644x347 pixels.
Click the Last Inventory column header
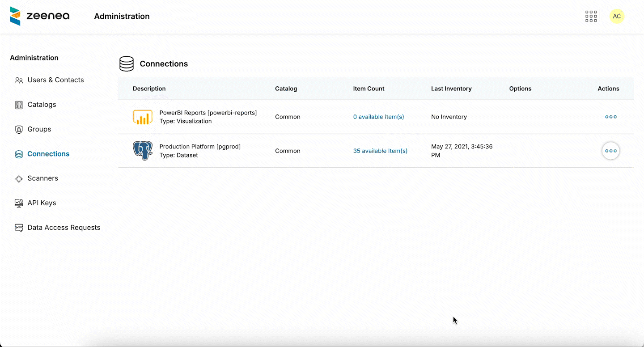tap(451, 89)
